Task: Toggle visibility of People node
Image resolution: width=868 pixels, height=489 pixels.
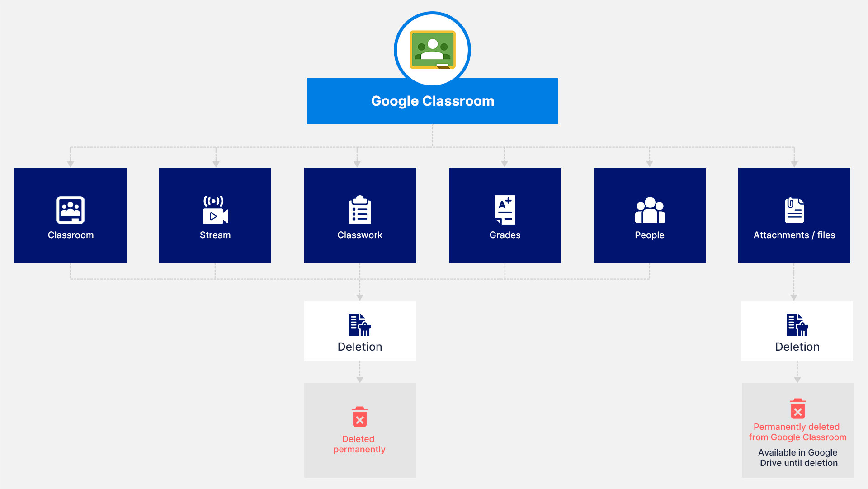Action: (649, 214)
